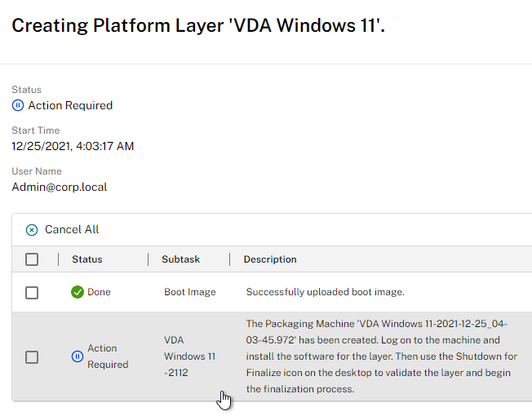Click the pause icon in VDA Windows 11 row
Image resolution: width=532 pixels, height=416 pixels.
click(78, 356)
